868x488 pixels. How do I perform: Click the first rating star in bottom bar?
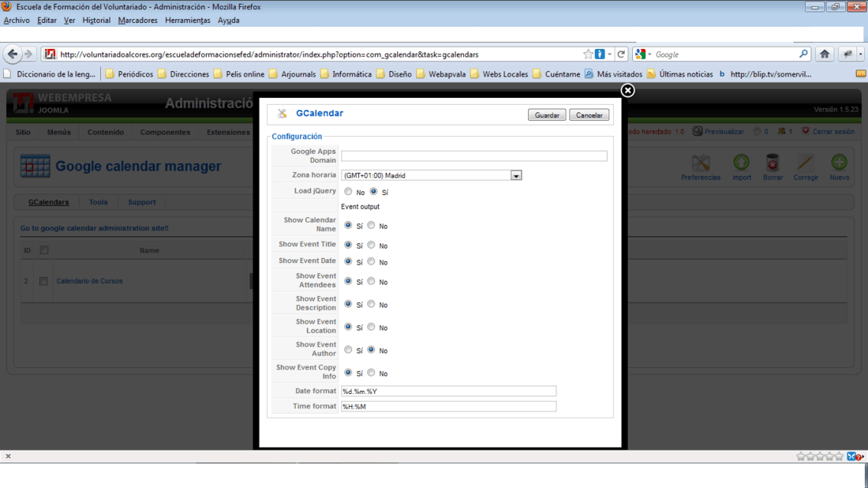coord(800,456)
